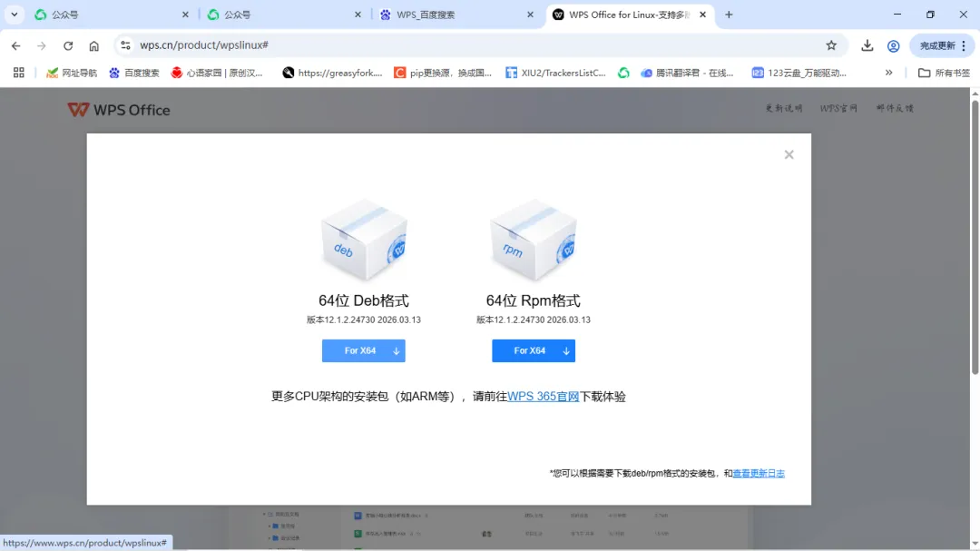Open the pip更换源 bookmark
The width and height of the screenshot is (980, 551).
pos(443,73)
